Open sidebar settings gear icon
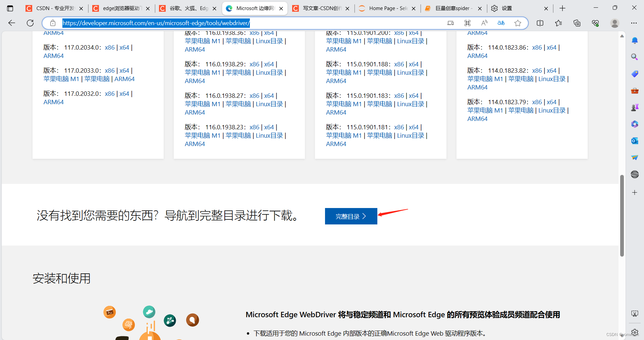Screen dimensions: 644x340 tap(635, 332)
